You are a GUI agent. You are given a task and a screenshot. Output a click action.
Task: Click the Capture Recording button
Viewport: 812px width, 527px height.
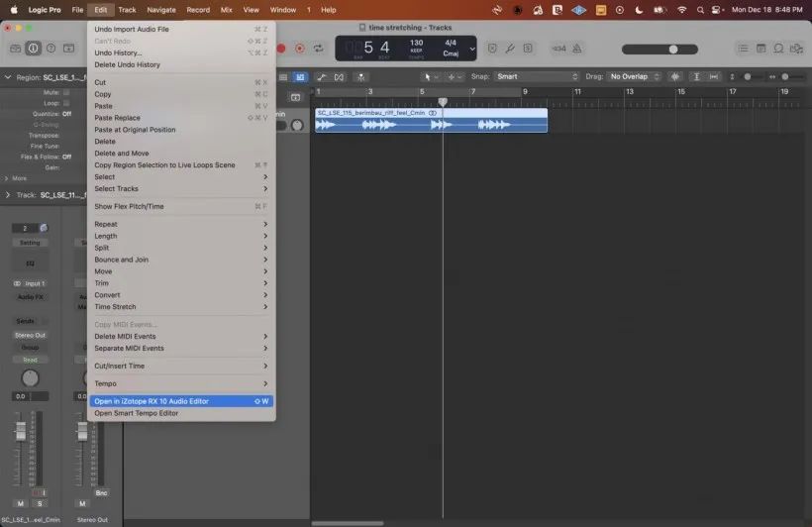300,49
